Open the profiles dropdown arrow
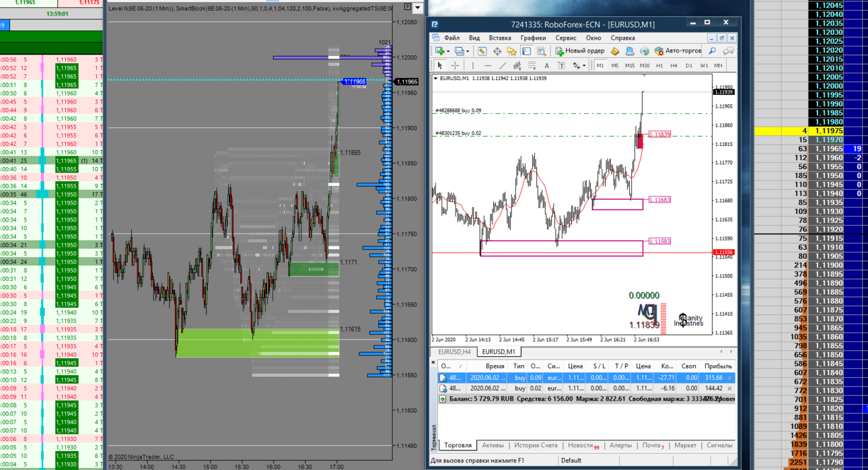 [x=468, y=51]
